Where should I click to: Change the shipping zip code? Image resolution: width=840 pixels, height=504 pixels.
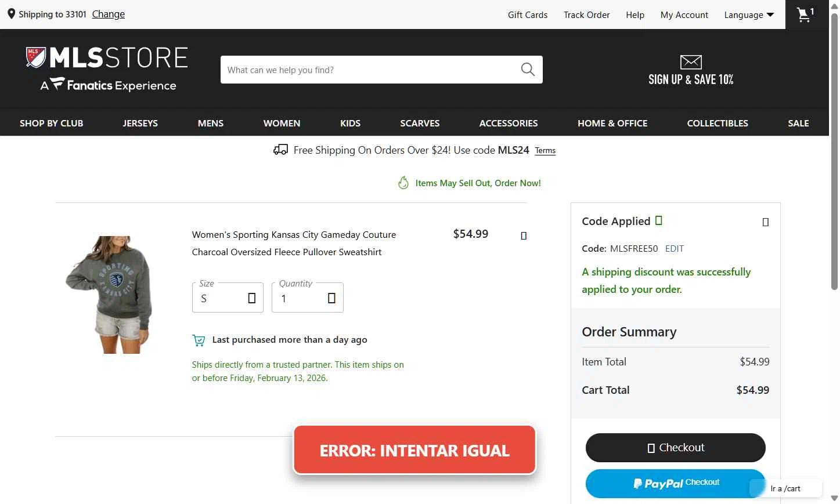pos(109,14)
